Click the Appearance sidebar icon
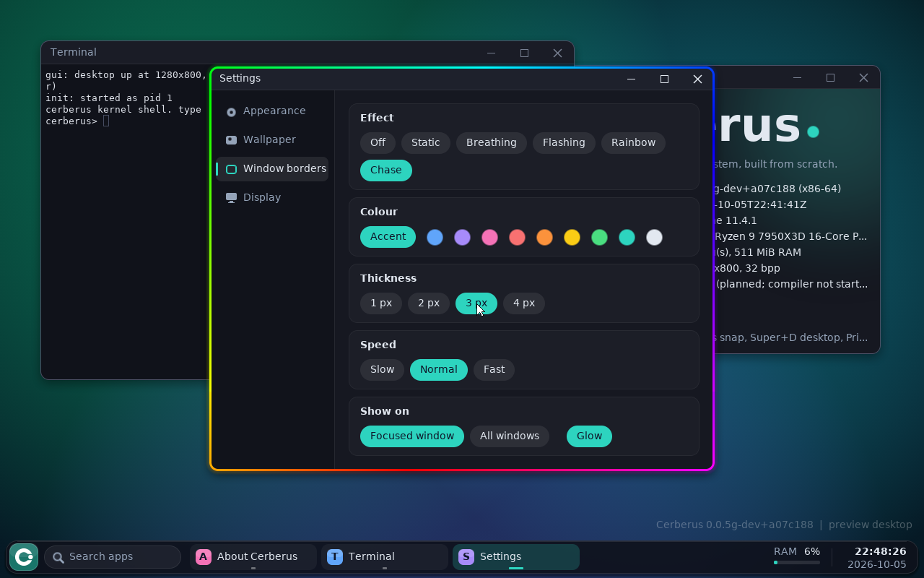924x578 pixels. 231,112
